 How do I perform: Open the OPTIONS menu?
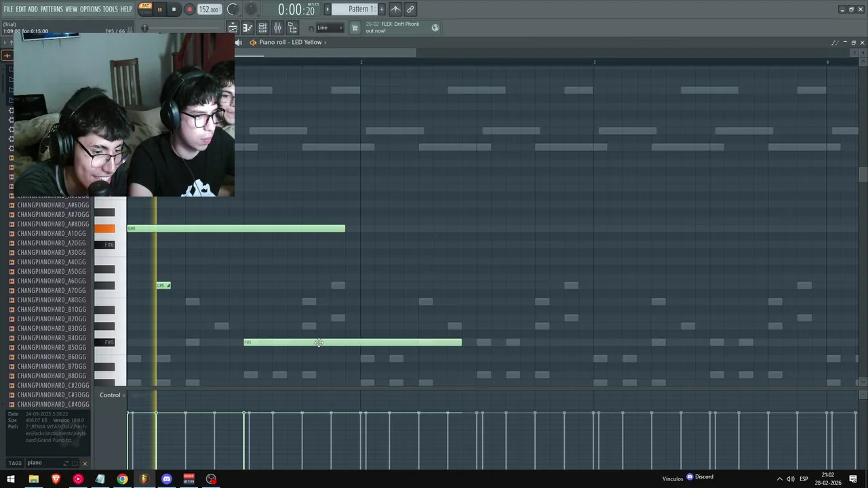90,9
